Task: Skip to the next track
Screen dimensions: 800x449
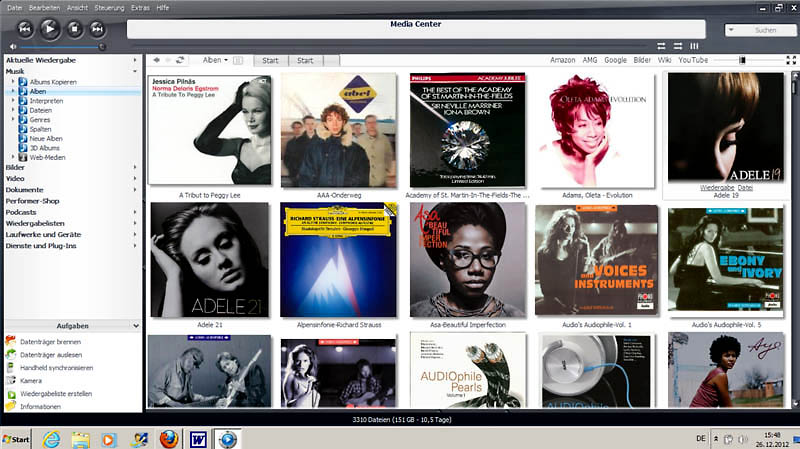Action: coord(97,29)
